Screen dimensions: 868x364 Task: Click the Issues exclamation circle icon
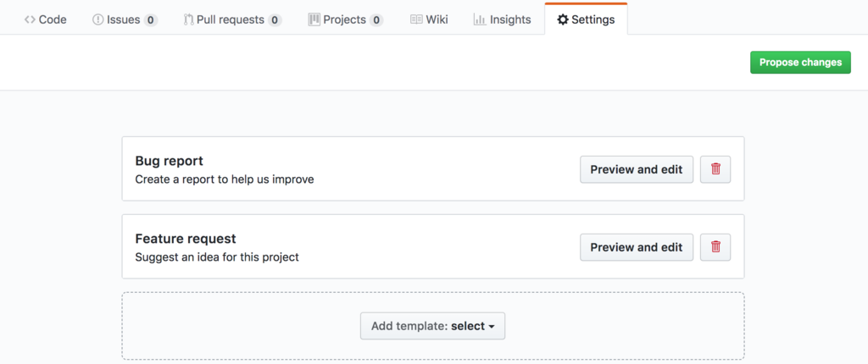tap(97, 19)
